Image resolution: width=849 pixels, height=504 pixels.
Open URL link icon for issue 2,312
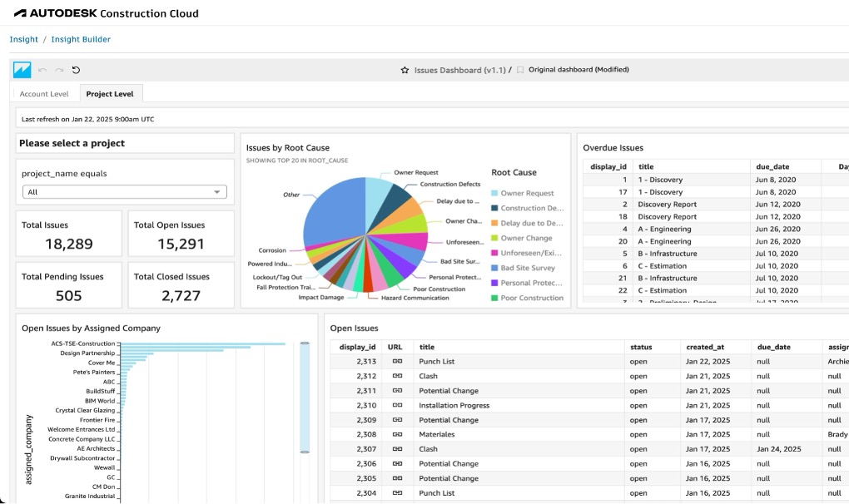(x=397, y=376)
